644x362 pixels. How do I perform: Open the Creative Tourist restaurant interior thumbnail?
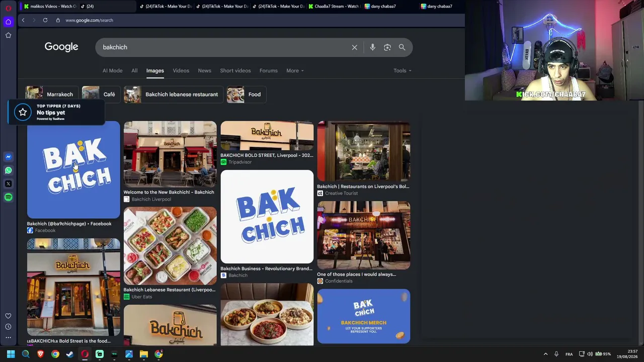pos(364,151)
